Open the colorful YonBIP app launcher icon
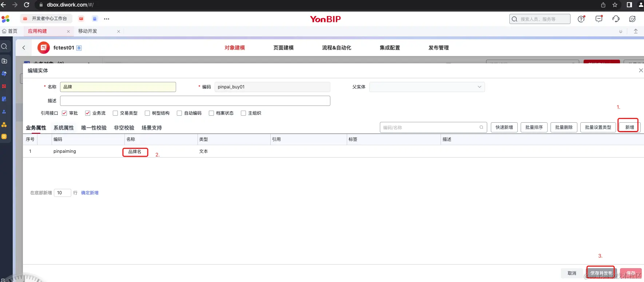This screenshot has width=644, height=282. pos(5,19)
